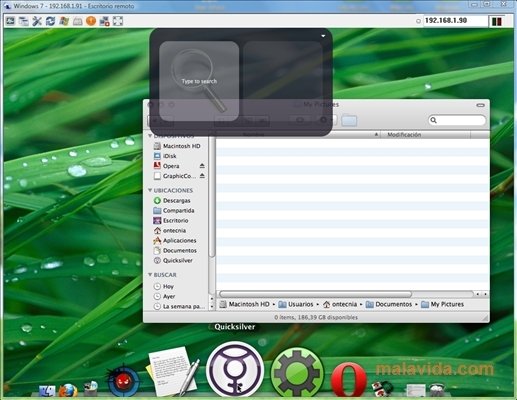Open Escritorio in Finder sidebar
This screenshot has width=517, height=400.
171,221
